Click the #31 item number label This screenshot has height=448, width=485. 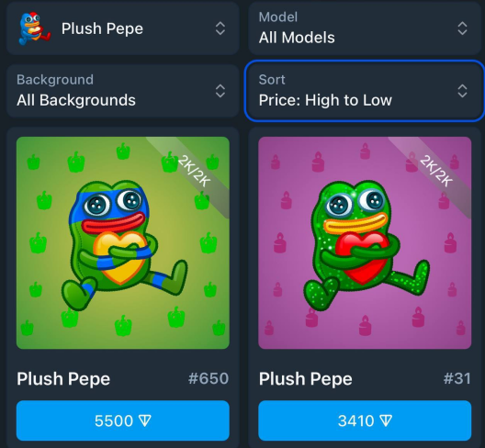(x=457, y=378)
